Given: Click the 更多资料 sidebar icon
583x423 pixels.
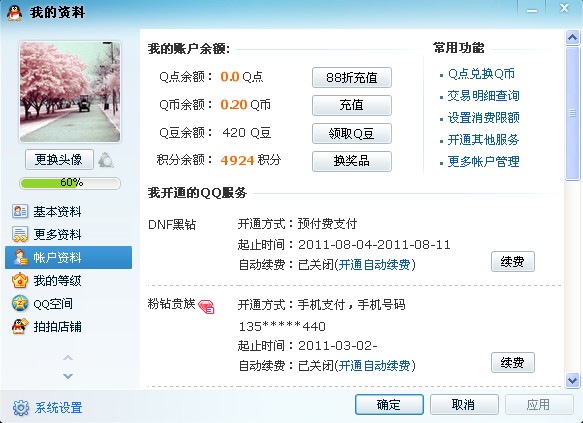Looking at the screenshot, I should pos(20,234).
